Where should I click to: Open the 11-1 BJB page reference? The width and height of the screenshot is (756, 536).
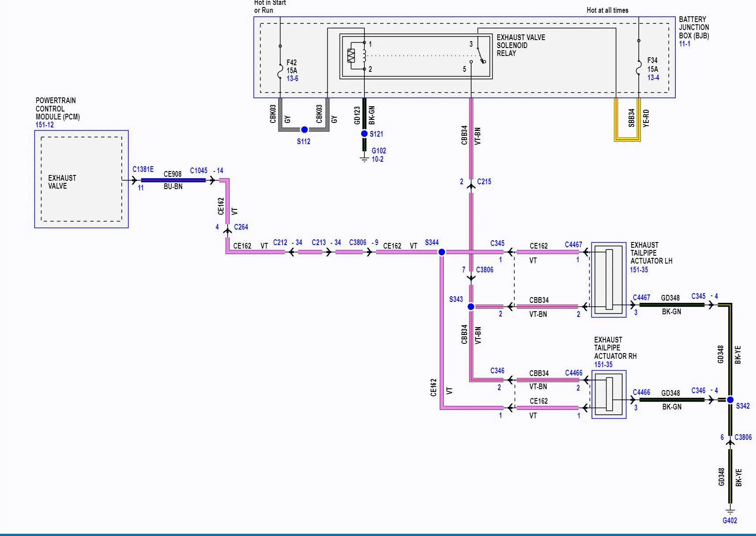685,44
